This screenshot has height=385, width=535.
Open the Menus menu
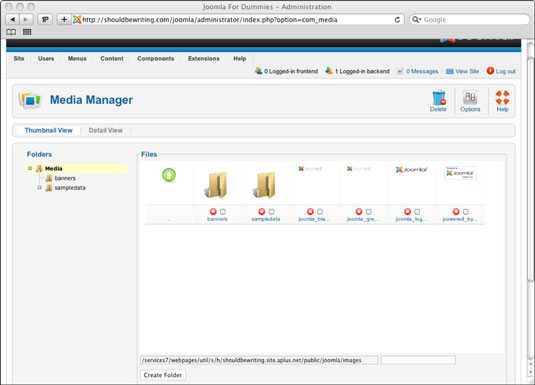tap(77, 58)
